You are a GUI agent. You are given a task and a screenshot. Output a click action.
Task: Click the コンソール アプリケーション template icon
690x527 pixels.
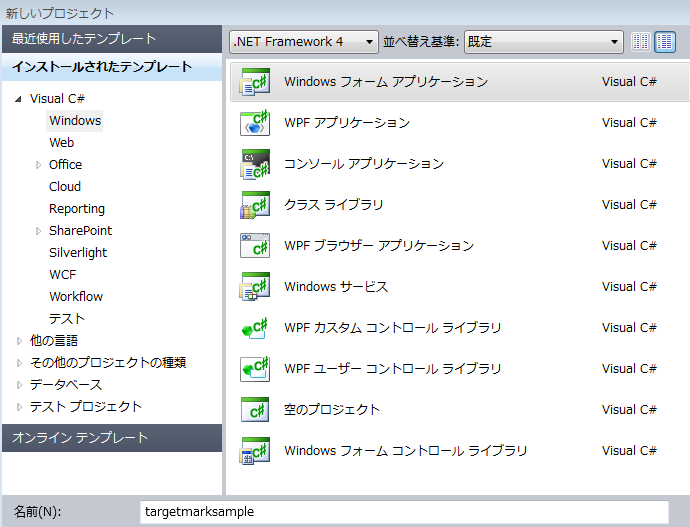point(255,164)
